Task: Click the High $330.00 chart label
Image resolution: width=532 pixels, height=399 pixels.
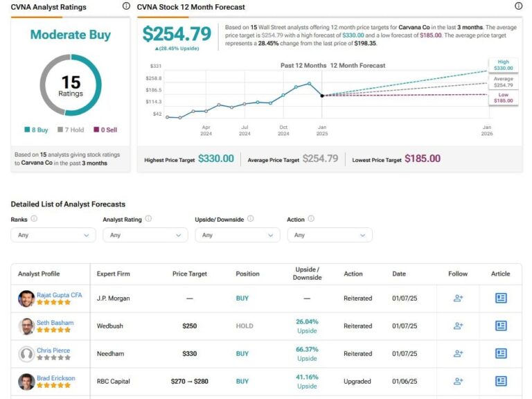Action: pyautogui.click(x=503, y=65)
